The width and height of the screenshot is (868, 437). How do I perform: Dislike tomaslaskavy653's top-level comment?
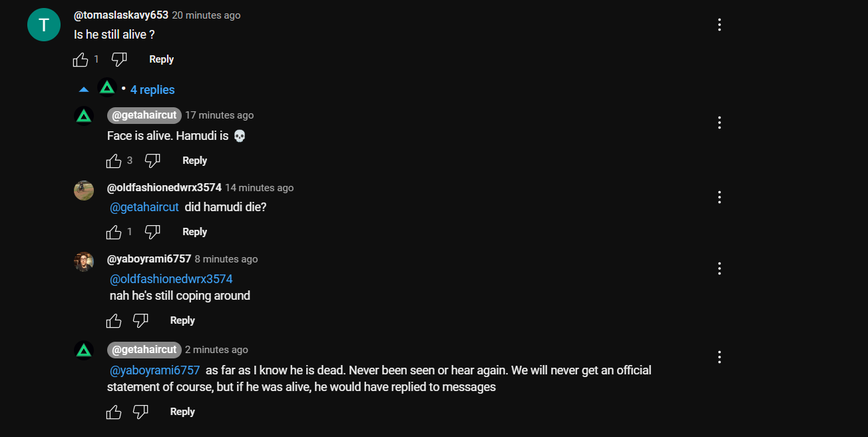pyautogui.click(x=119, y=60)
